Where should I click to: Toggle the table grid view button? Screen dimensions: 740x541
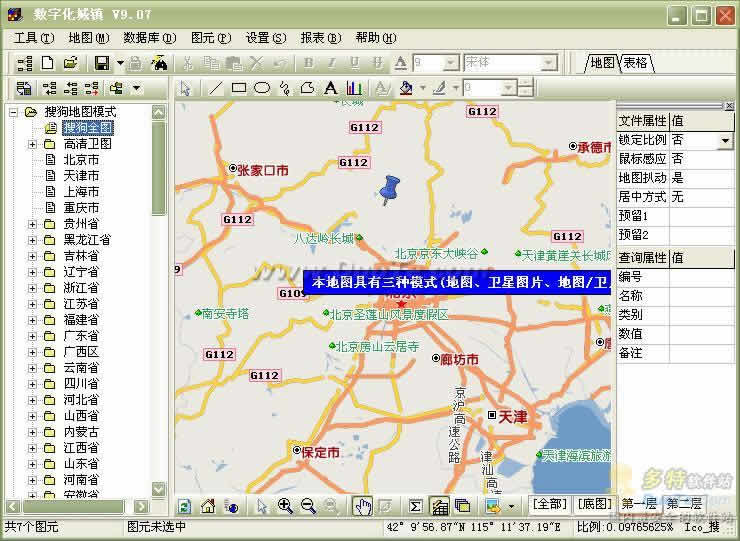pyautogui.click(x=439, y=506)
